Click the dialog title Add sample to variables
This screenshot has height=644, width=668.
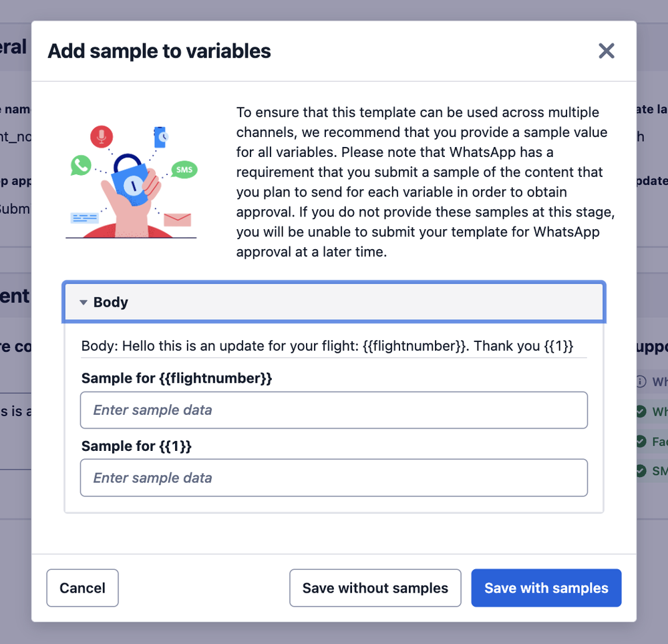point(159,51)
